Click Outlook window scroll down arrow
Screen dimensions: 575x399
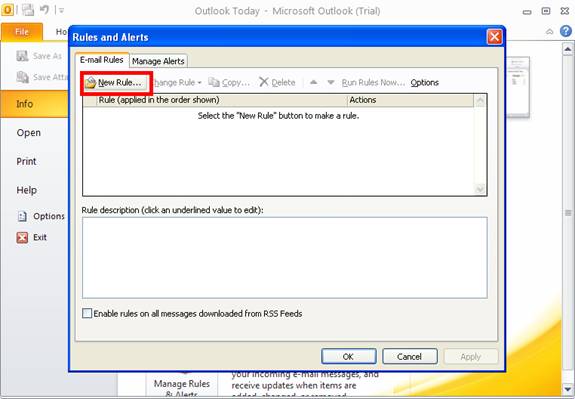tap(568, 388)
